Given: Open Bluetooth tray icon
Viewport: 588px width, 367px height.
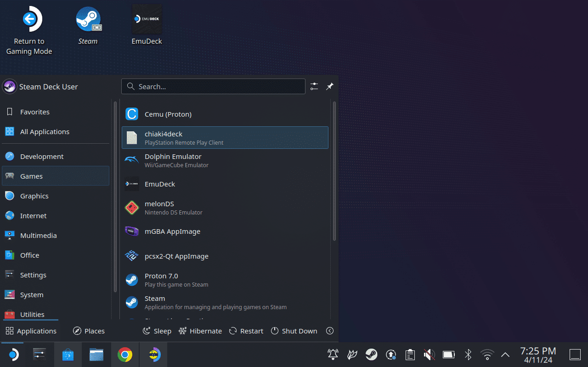Looking at the screenshot, I should [468, 355].
